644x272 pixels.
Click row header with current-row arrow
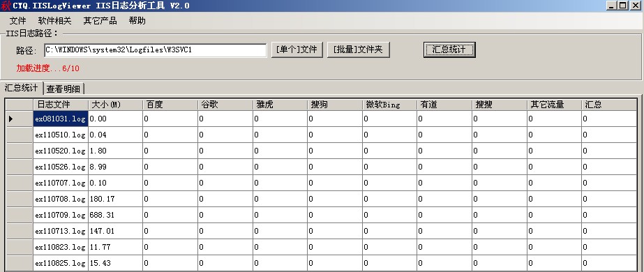click(x=20, y=119)
